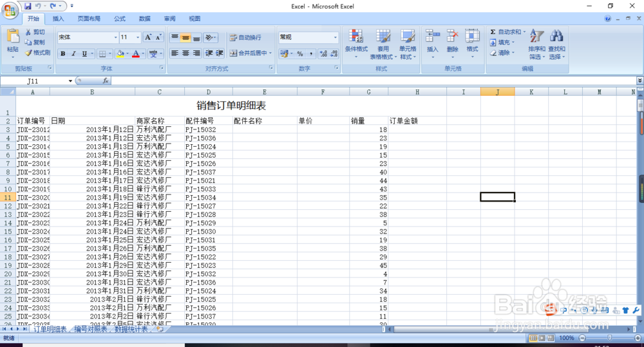Toggle align text right

pos(196,53)
